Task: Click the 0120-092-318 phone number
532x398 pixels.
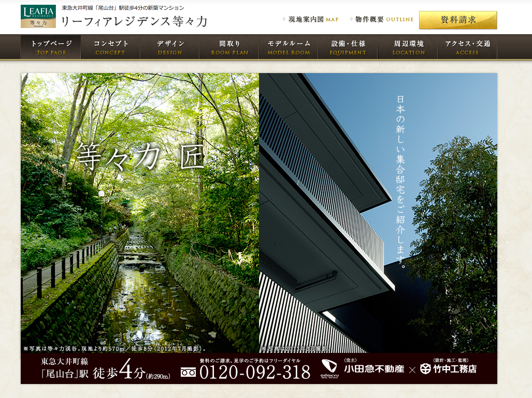Action: click(254, 372)
